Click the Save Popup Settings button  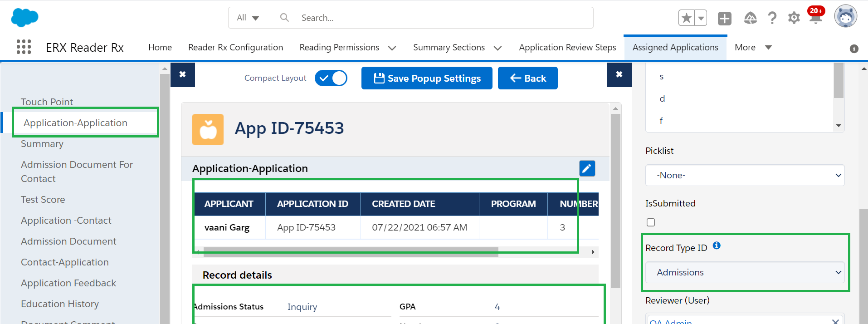tap(427, 78)
